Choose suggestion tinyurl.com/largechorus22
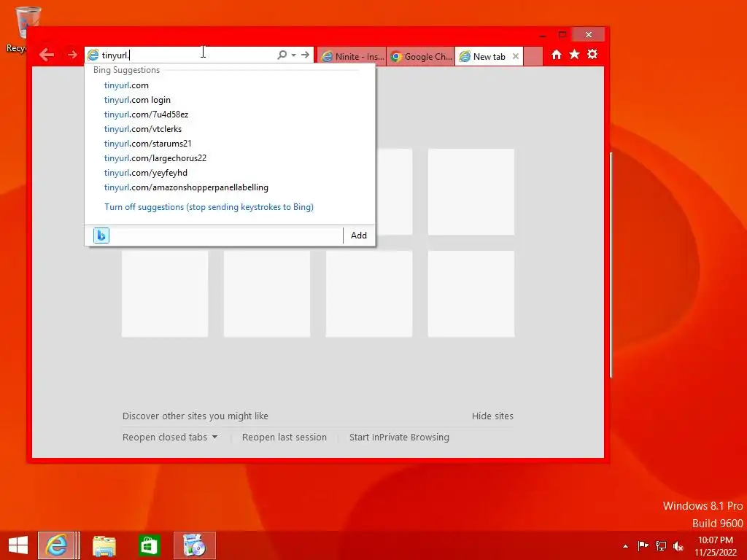The width and height of the screenshot is (747, 560). (155, 158)
